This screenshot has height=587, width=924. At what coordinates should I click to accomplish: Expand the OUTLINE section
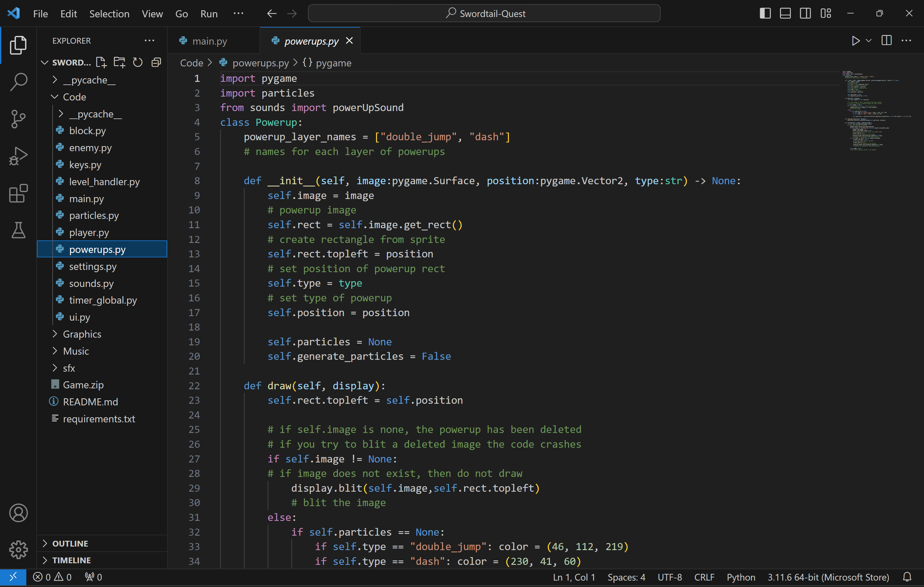coord(70,543)
